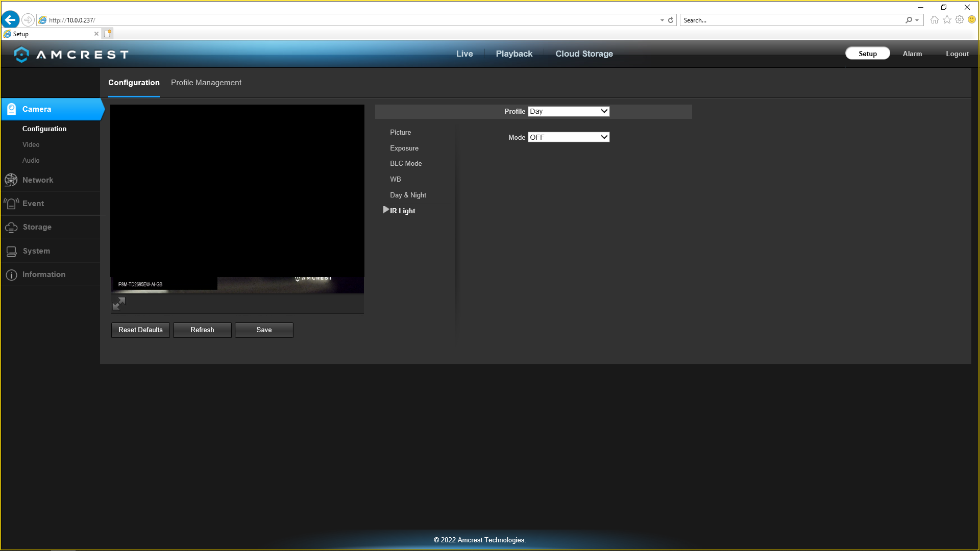Switch to the Live view tab

coord(464,54)
